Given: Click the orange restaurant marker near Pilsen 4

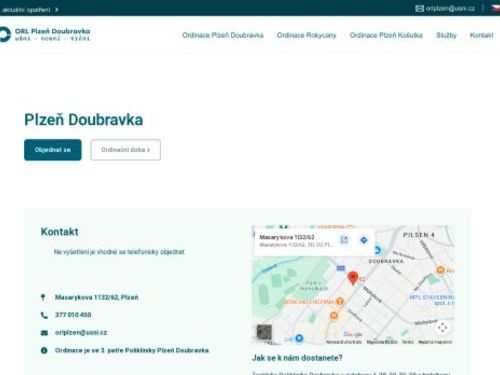Looking at the screenshot, I should [440, 270].
